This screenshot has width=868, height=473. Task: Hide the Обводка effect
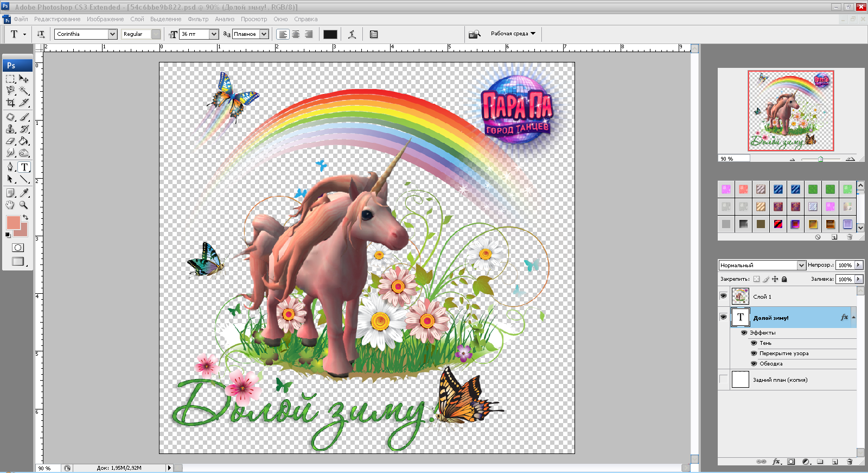point(754,363)
